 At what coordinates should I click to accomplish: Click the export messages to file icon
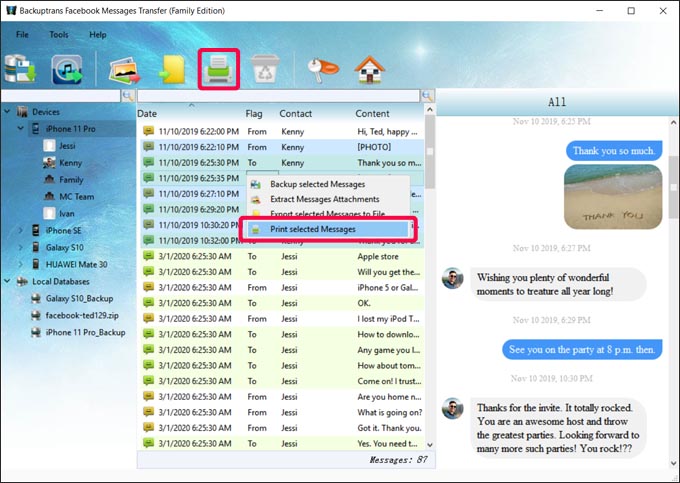172,69
